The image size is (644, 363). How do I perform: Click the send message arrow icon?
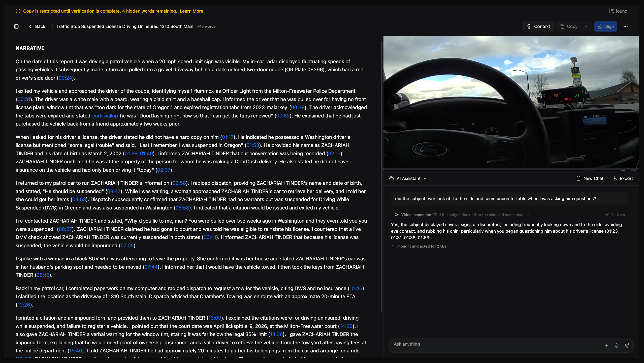[627, 346]
